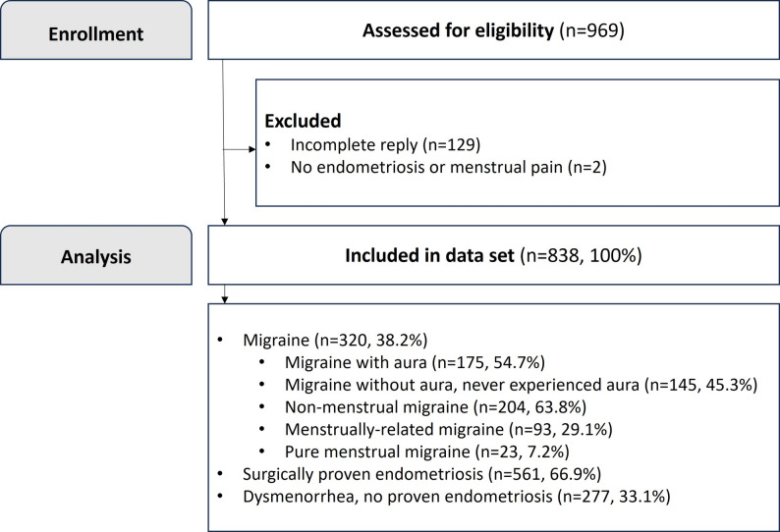The width and height of the screenshot is (780, 532).
Task: Select the Included in data set box
Action: tap(493, 255)
